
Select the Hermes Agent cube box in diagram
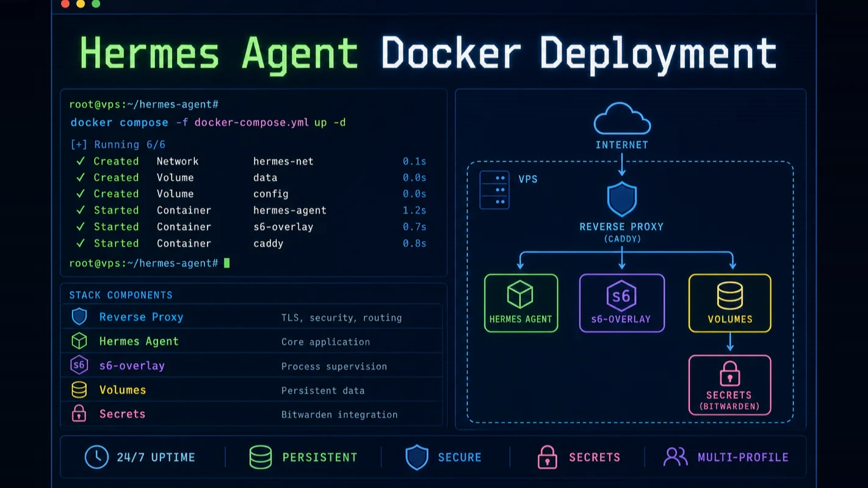[x=521, y=303]
